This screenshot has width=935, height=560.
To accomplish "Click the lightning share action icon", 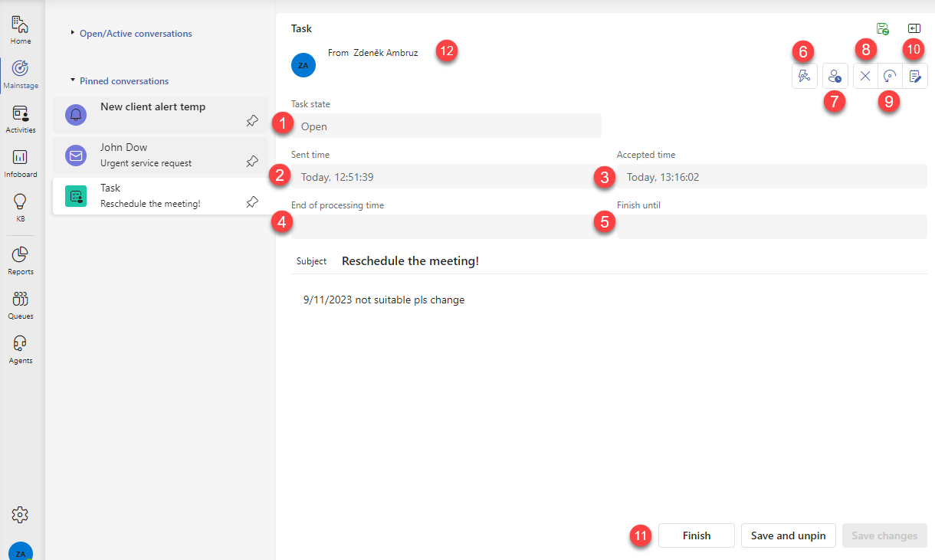I will pyautogui.click(x=804, y=76).
